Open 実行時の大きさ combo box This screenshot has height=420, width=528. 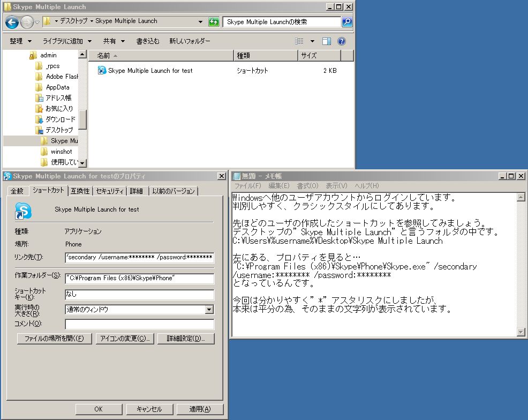click(139, 310)
